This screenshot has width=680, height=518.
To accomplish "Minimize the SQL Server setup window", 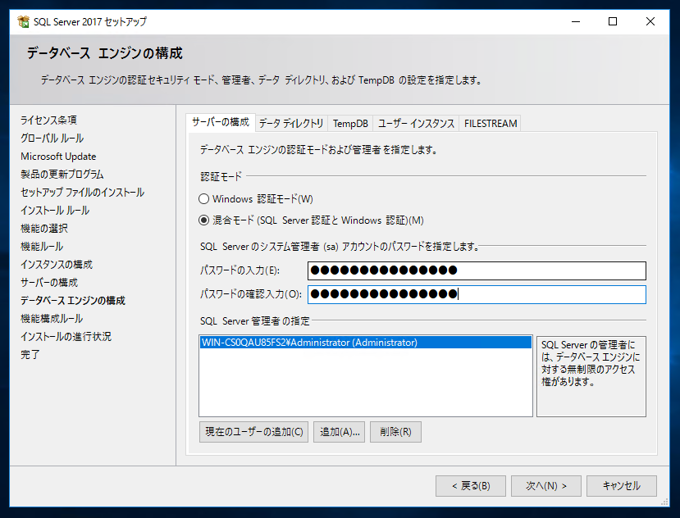I will pos(575,21).
